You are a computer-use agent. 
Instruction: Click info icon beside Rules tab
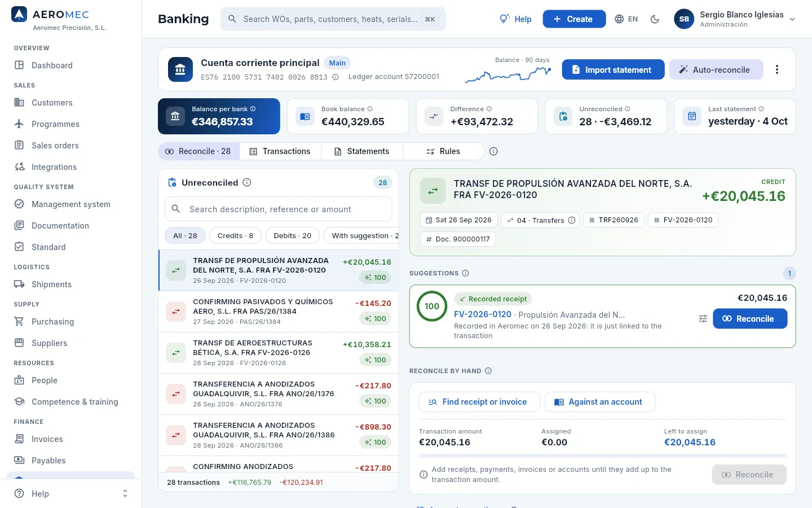pos(493,151)
